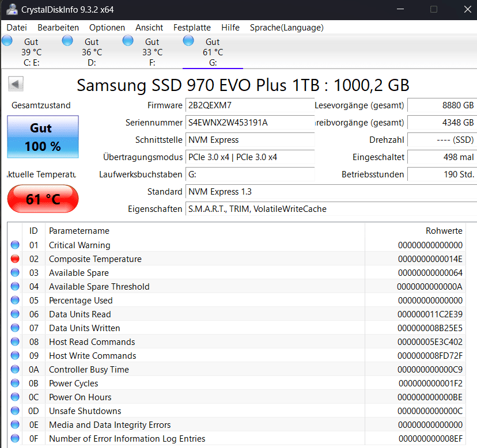Click status dot for Media and Data Integrity Errors

coord(15,424)
